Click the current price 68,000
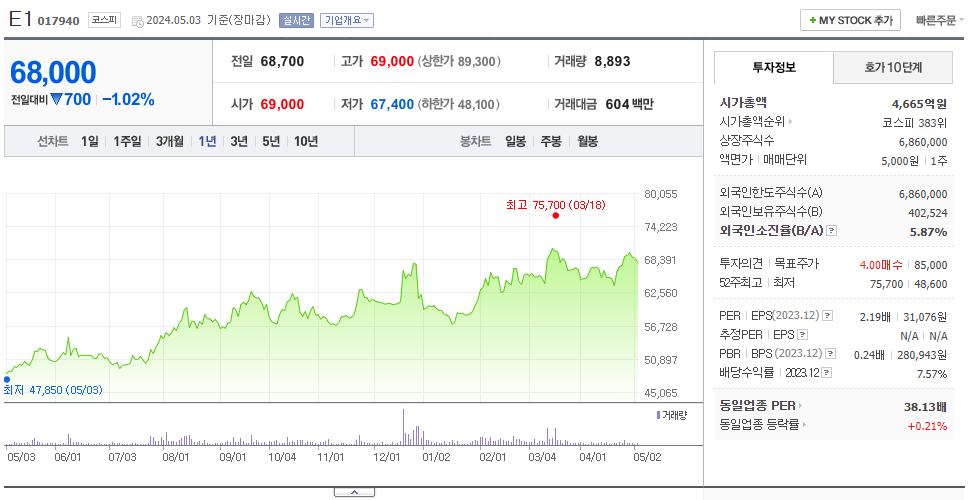This screenshot has width=968, height=500. (x=53, y=73)
